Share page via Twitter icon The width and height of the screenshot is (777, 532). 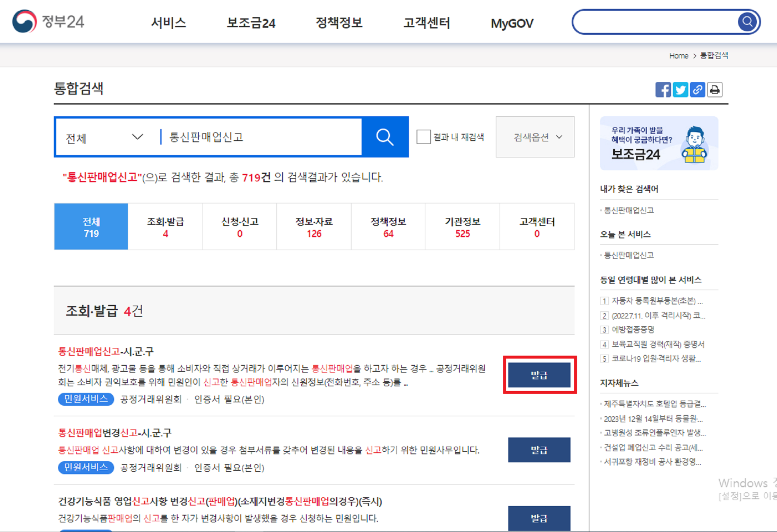point(680,90)
